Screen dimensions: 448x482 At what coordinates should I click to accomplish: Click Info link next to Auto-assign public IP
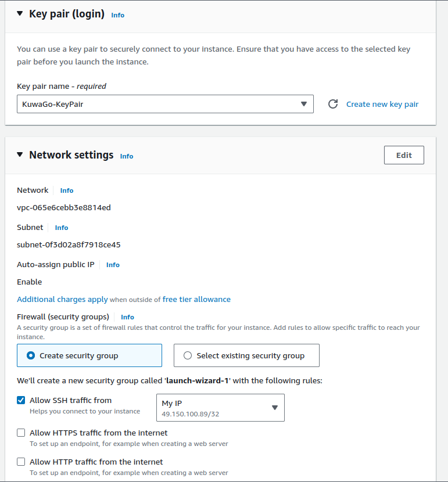pyautogui.click(x=113, y=265)
